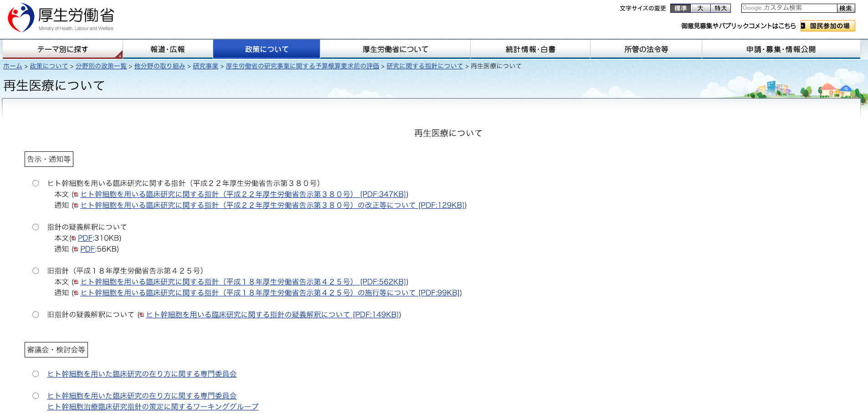Click PDF icon beside 380号 の改正等について link

(76, 206)
